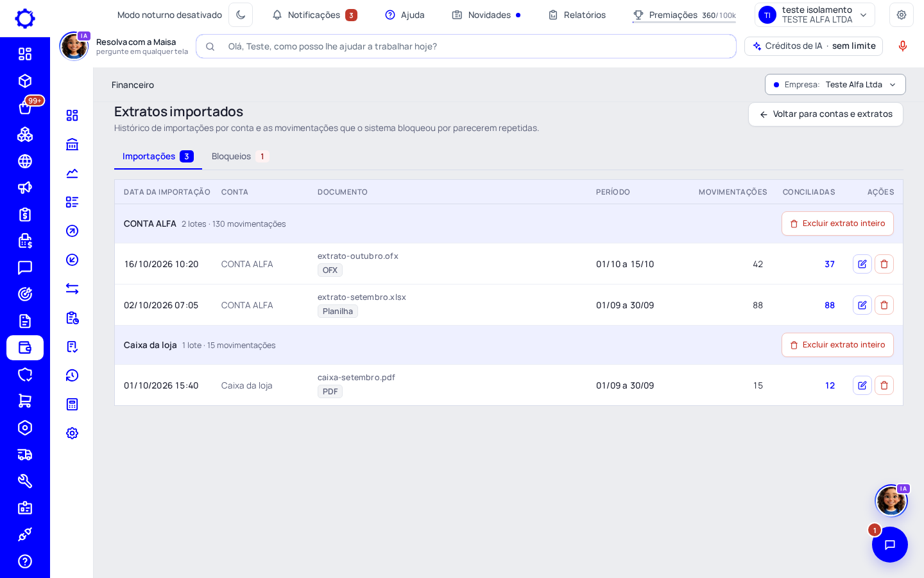Screen dimensions: 924x578
Task: Click the Premiações 360/100k progress indicator
Action: (x=684, y=15)
